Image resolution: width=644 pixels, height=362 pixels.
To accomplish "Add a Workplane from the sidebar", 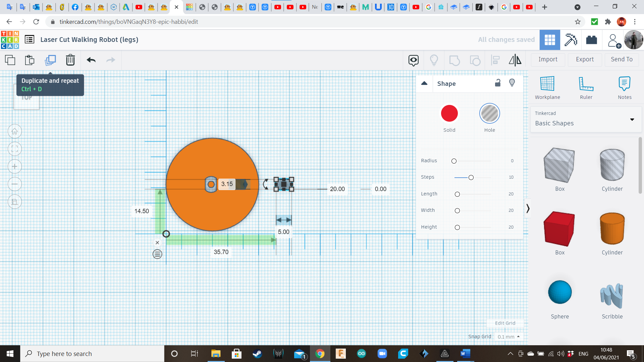I will tap(547, 87).
